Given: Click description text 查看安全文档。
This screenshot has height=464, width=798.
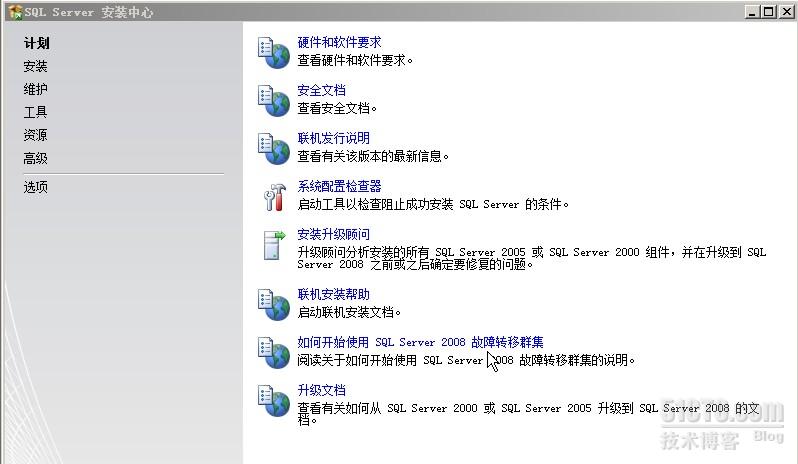Looking at the screenshot, I should click(337, 108).
